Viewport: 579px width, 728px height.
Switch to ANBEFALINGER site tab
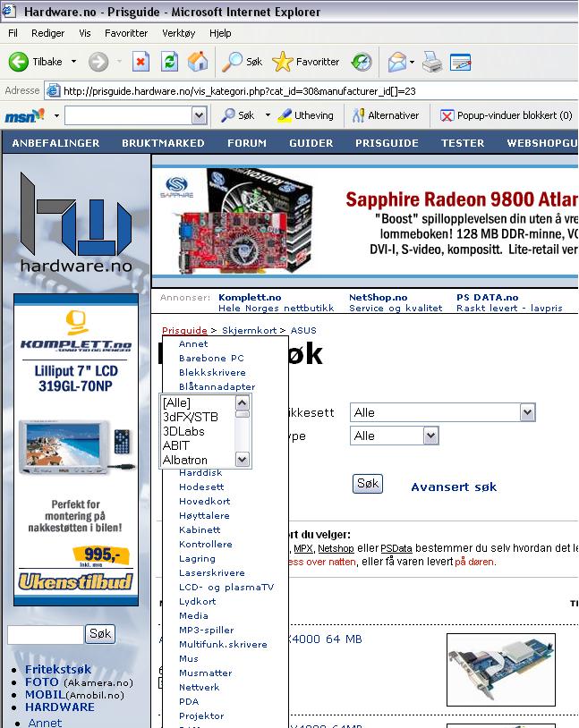(55, 143)
